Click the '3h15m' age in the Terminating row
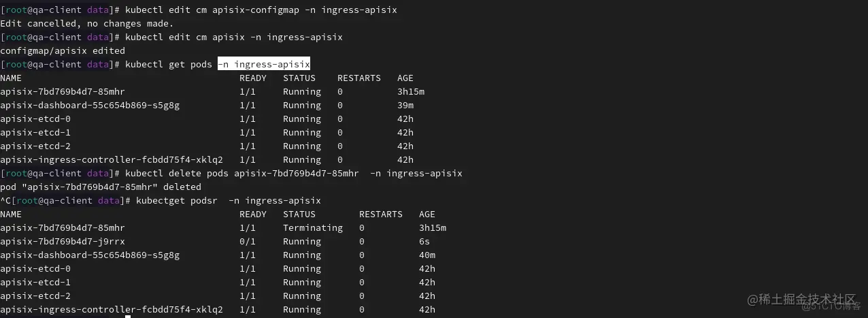This screenshot has height=318, width=868. pos(433,228)
